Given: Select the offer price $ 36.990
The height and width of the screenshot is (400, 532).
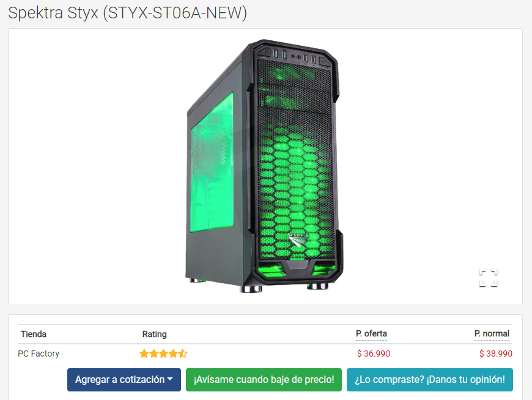Looking at the screenshot, I should 373,354.
